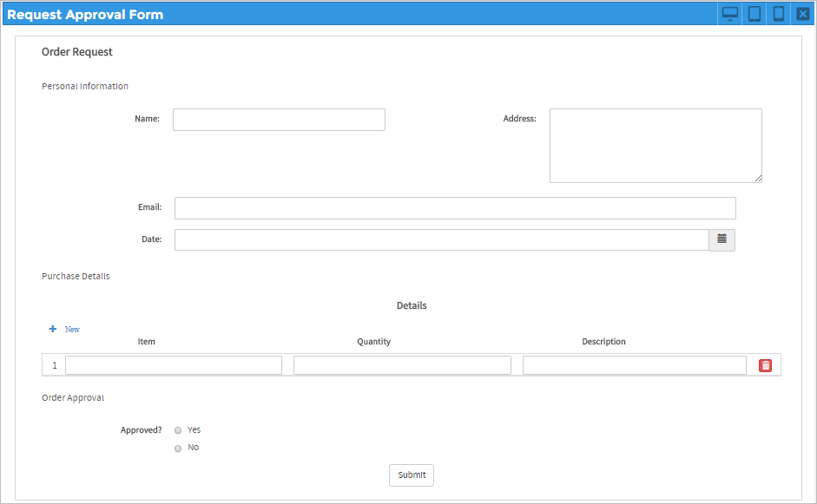
Task: Click the New link in Details
Action: [72, 330]
